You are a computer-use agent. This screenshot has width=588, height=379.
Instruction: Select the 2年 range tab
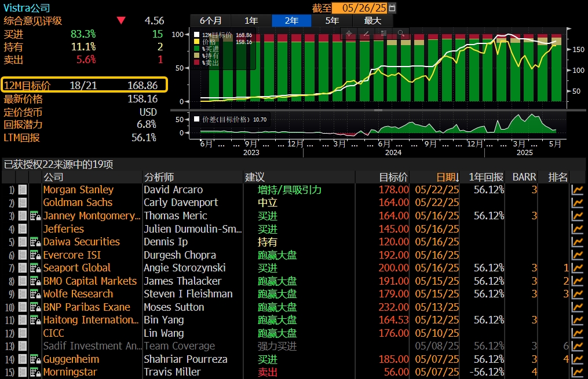[x=291, y=21]
